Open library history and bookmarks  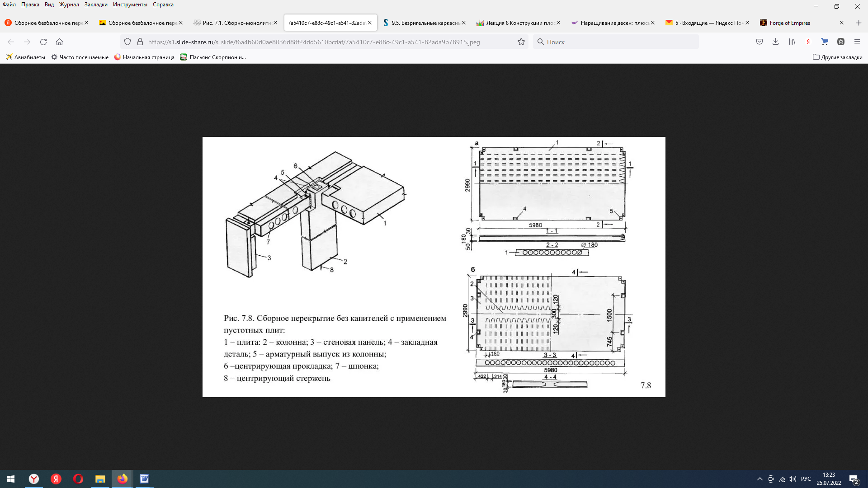coord(792,42)
